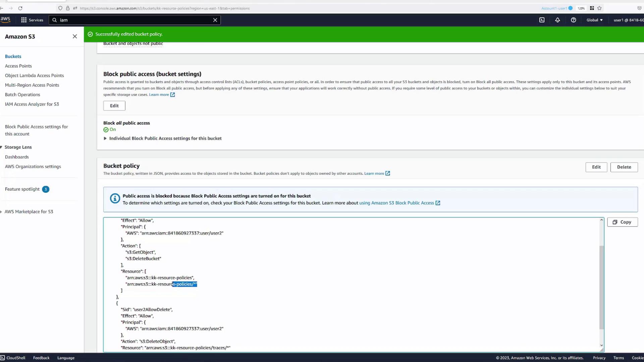Bookmark page with star icon

599,8
